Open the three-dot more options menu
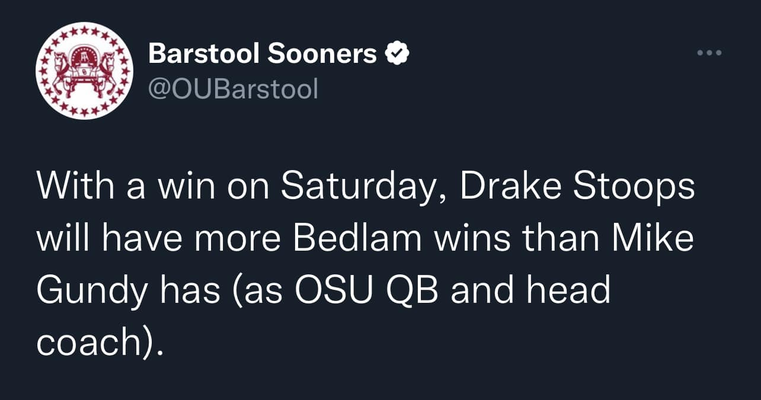 (709, 52)
